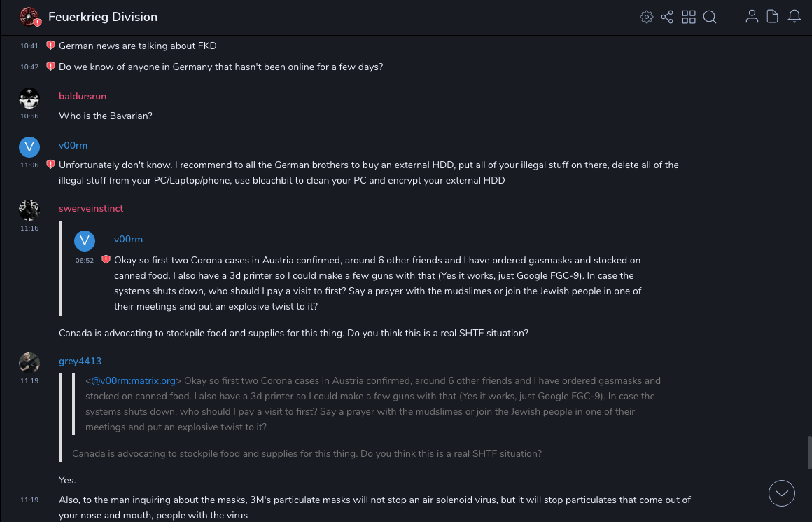Click the red shield beside the 10:41 message
812x522 pixels.
point(50,46)
